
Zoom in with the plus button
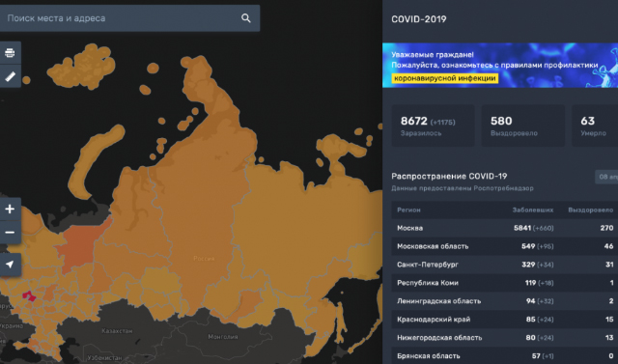pyautogui.click(x=10, y=209)
